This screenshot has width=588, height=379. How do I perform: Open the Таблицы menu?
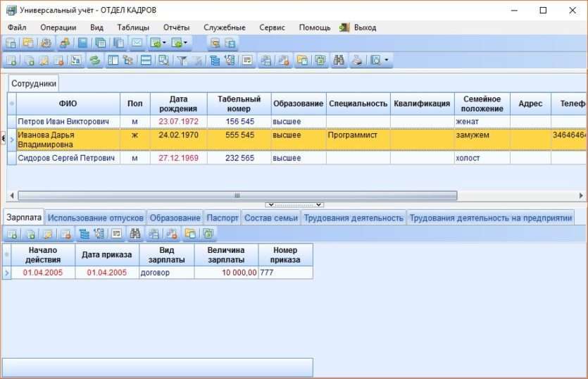click(133, 27)
